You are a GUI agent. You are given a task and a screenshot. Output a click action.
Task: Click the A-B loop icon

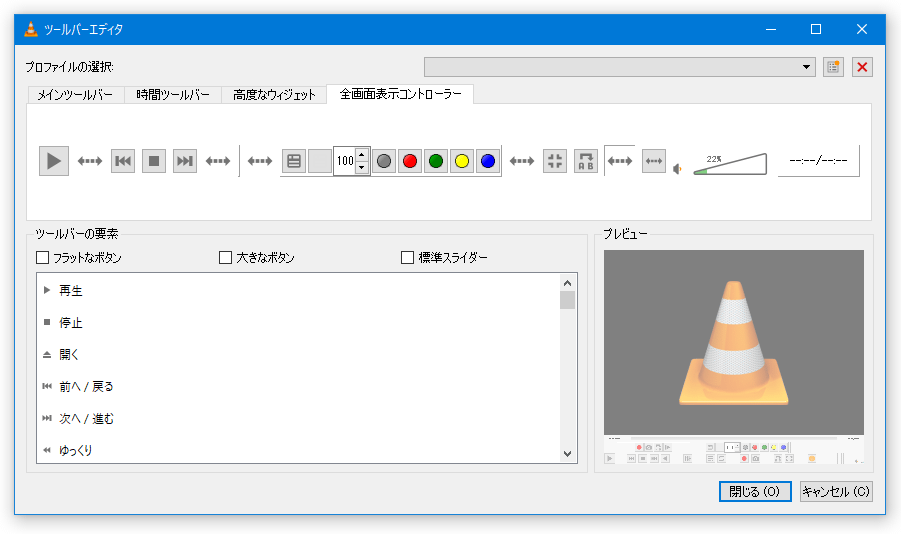tap(586, 161)
